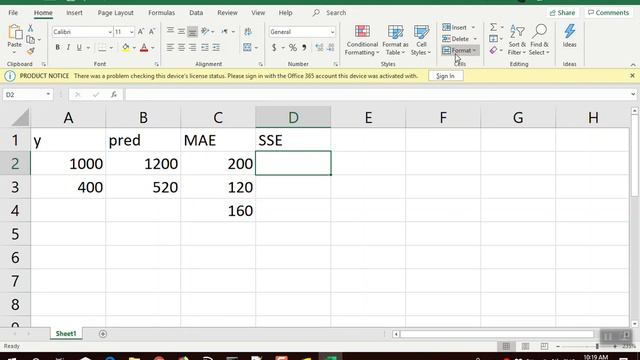
Task: Apply the Percent style
Action: [293, 48]
